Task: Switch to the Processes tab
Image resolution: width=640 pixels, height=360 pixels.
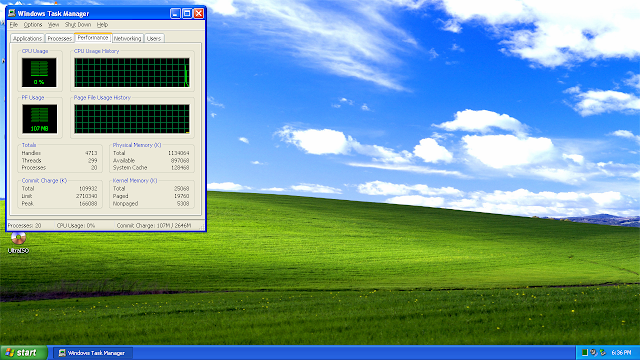Action: [x=60, y=38]
